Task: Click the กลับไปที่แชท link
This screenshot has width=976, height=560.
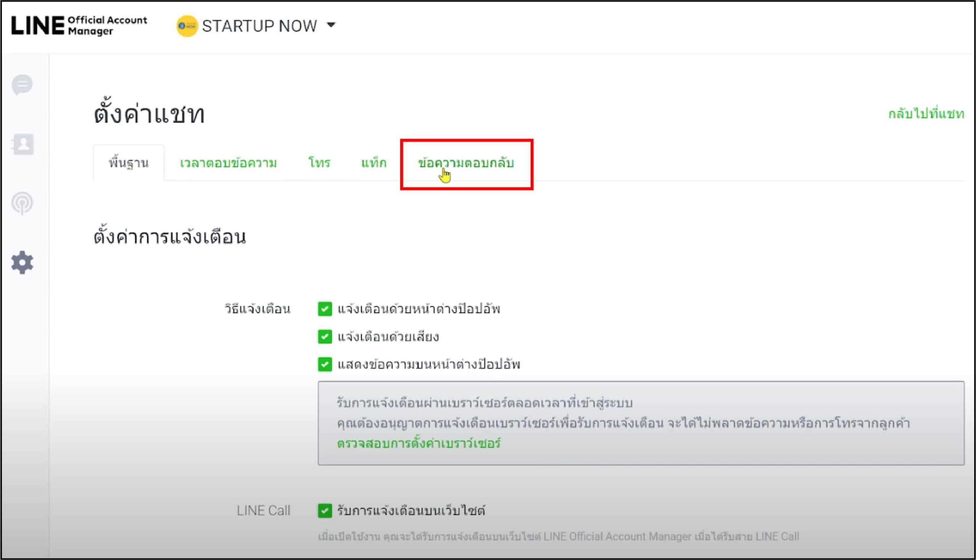Action: [926, 114]
